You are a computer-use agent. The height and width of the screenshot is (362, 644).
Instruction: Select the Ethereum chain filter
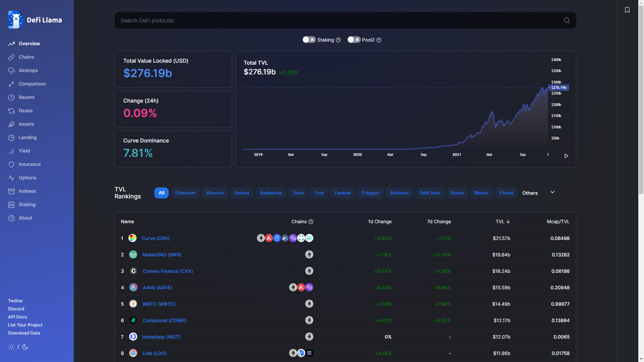coord(185,193)
